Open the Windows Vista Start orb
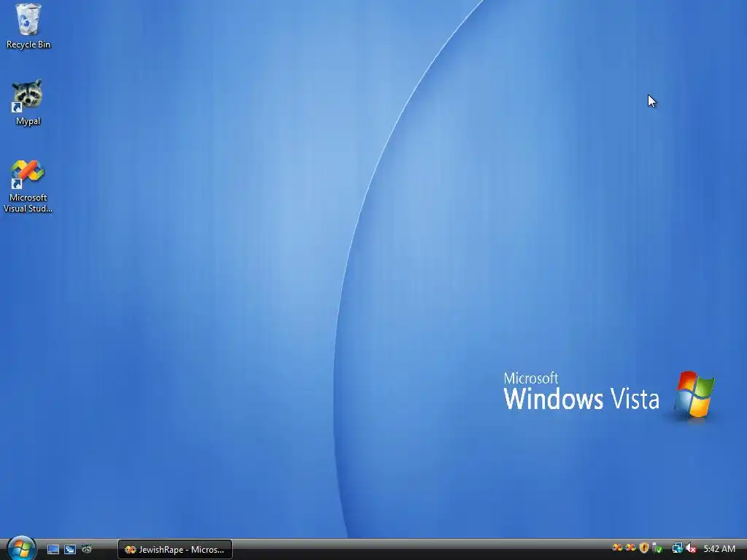 coord(21,548)
